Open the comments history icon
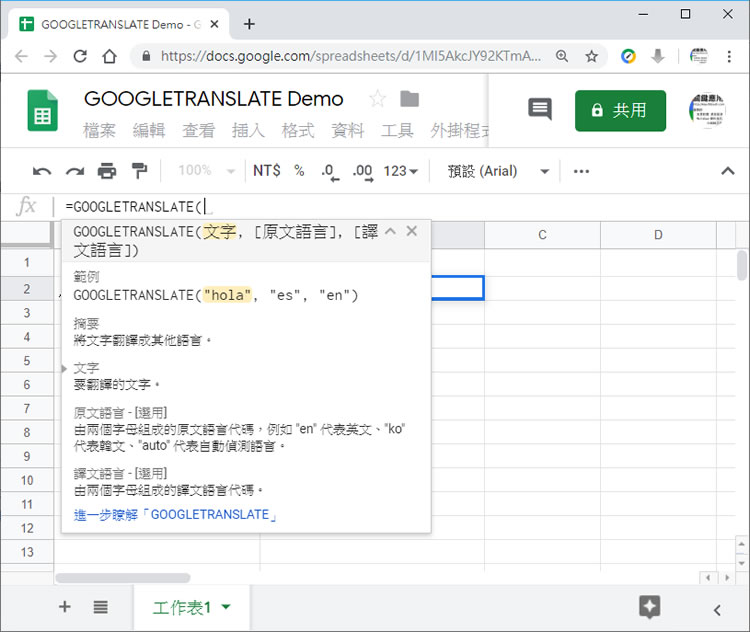Screen dimensions: 750x632 pyautogui.click(x=540, y=110)
